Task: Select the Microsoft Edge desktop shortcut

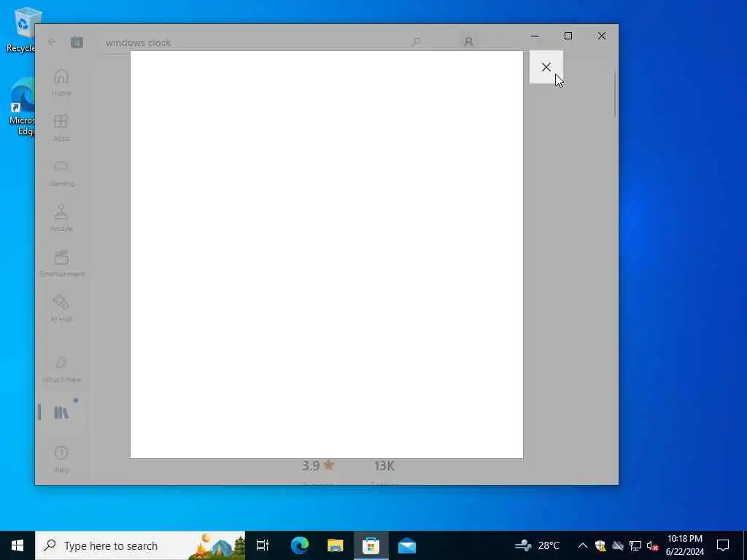Action: 22,107
